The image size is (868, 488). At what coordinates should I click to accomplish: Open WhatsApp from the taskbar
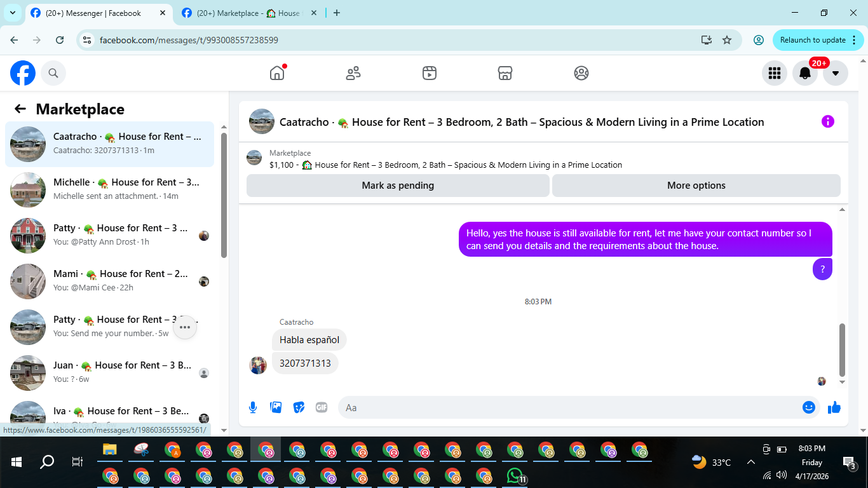pyautogui.click(x=515, y=475)
